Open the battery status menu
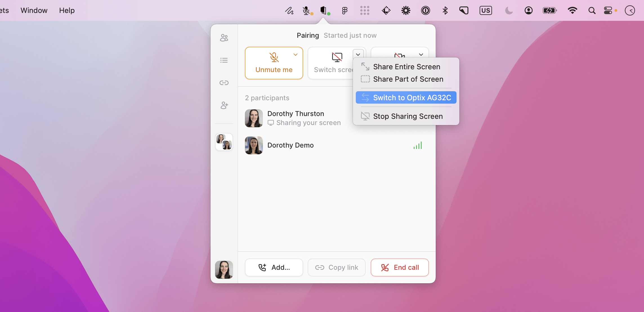 click(550, 11)
